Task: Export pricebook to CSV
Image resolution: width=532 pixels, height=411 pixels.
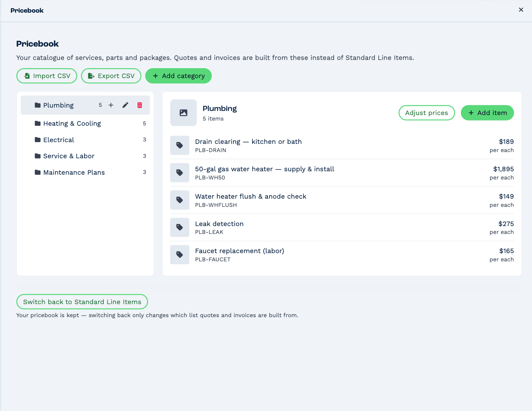Action: [111, 76]
